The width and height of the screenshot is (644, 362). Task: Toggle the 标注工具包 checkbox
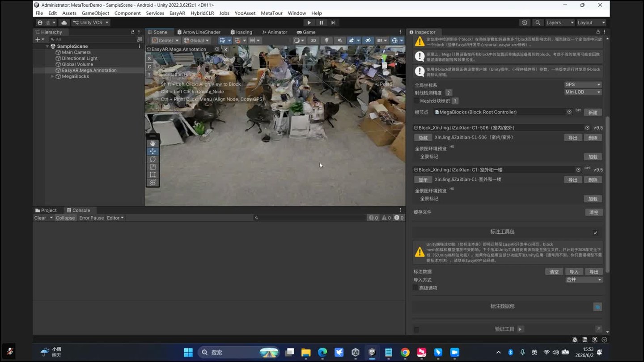[595, 232]
